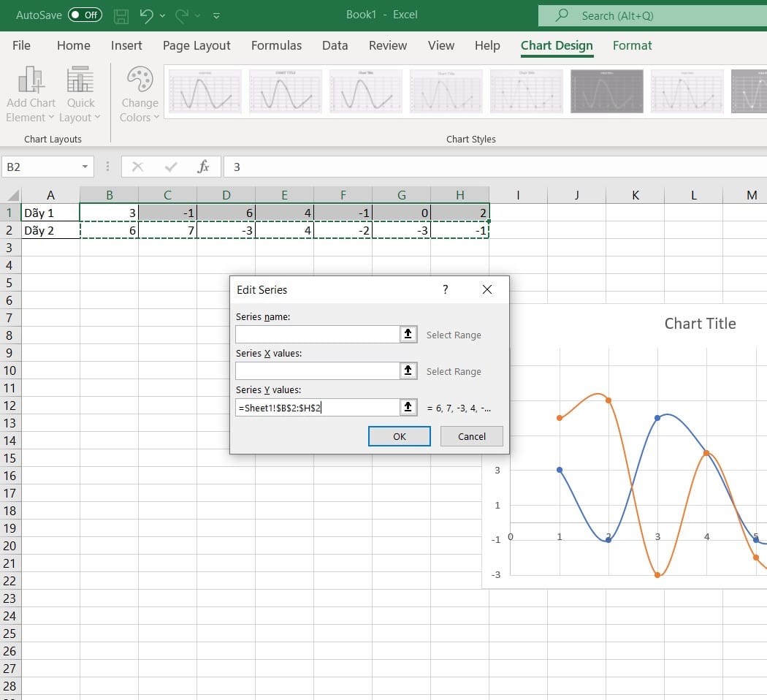
Task: Open the Format ribbon tab
Action: pyautogui.click(x=632, y=45)
